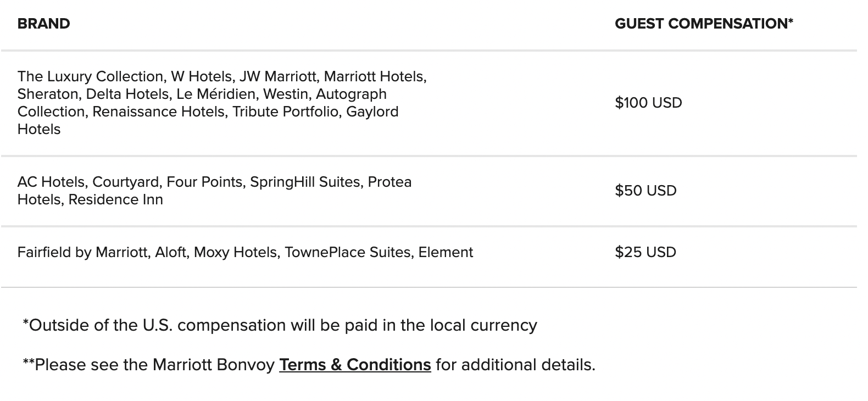Click the "Fairfield by Marriott" brand name
Image resolution: width=868 pixels, height=401 pixels.
[x=82, y=252]
